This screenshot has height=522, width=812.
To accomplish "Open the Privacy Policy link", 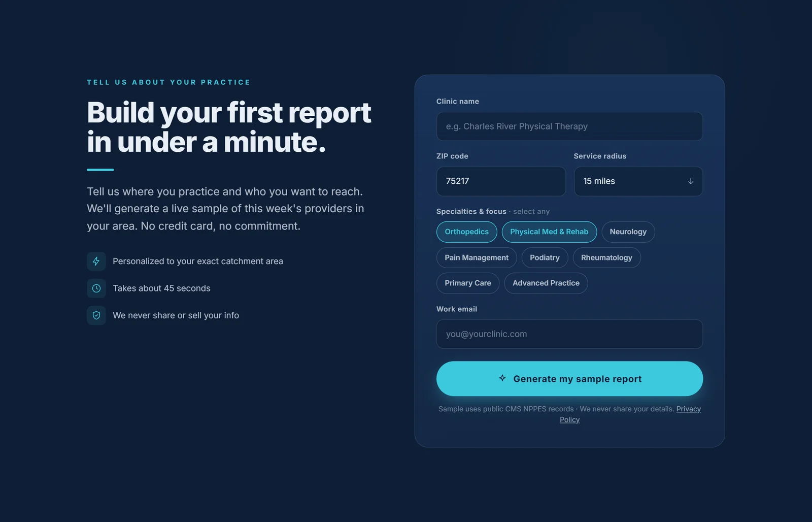I will (x=688, y=409).
